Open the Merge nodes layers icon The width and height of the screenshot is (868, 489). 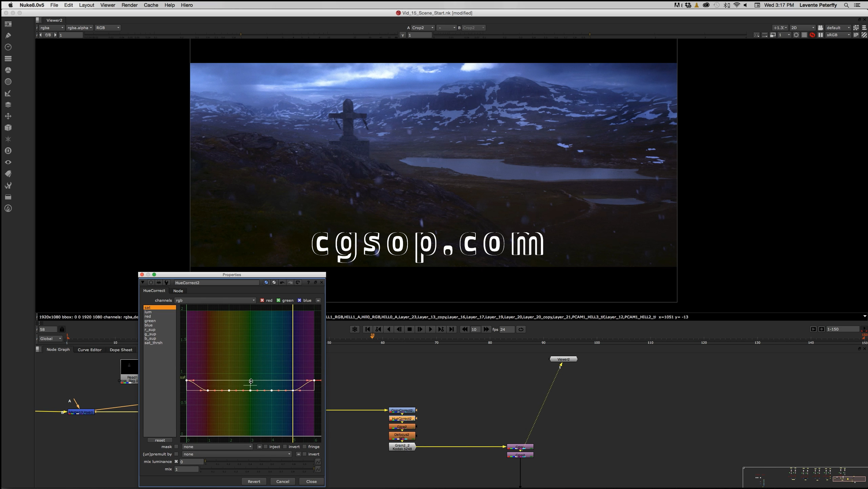[x=8, y=105]
